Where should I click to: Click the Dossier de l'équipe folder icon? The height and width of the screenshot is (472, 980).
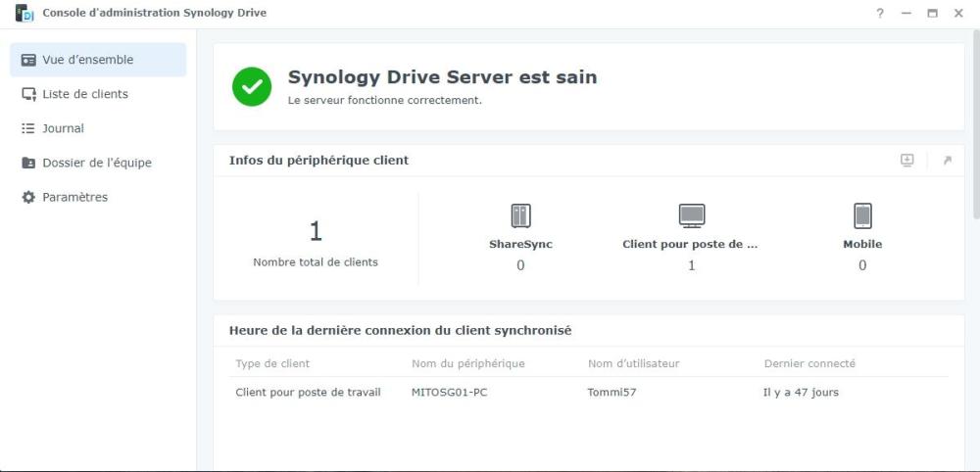pyautogui.click(x=28, y=163)
